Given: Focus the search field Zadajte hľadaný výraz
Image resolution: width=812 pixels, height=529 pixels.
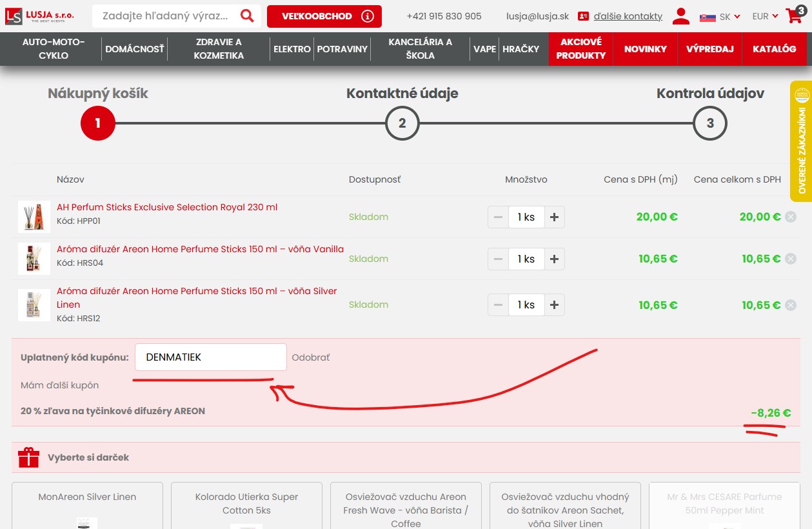Looking at the screenshot, I should [166, 16].
